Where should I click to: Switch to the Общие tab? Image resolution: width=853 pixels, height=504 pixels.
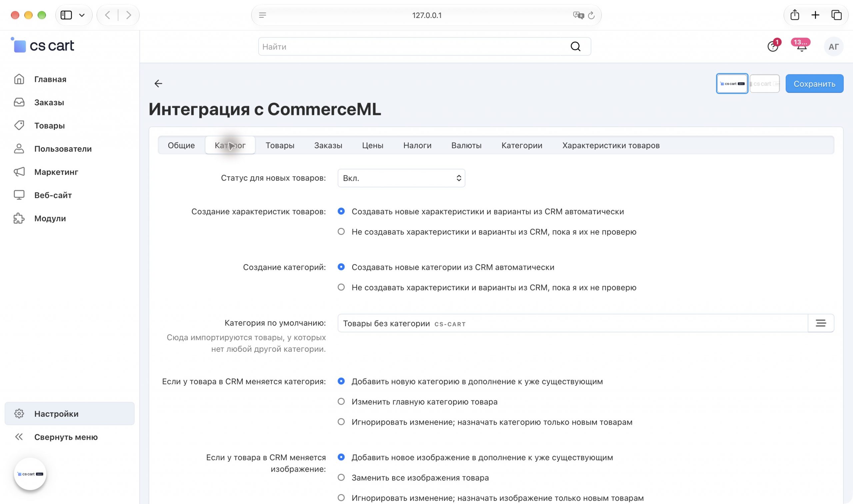181,145
